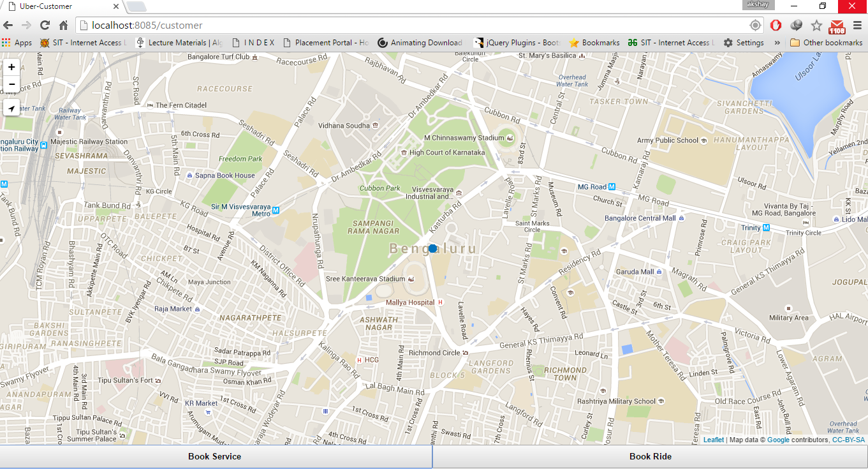Image resolution: width=868 pixels, height=469 pixels.
Task: Select the Uber-Customer tab
Action: point(64,6)
